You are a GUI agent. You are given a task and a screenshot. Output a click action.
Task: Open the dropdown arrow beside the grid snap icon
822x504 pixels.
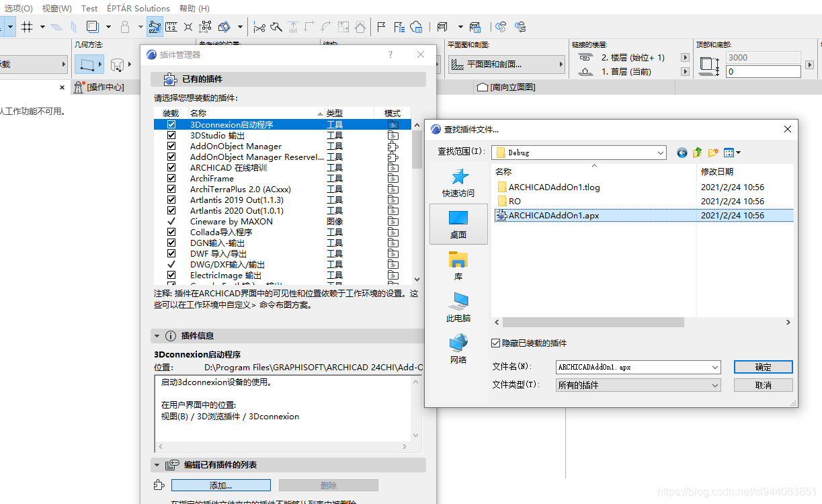pos(42,27)
